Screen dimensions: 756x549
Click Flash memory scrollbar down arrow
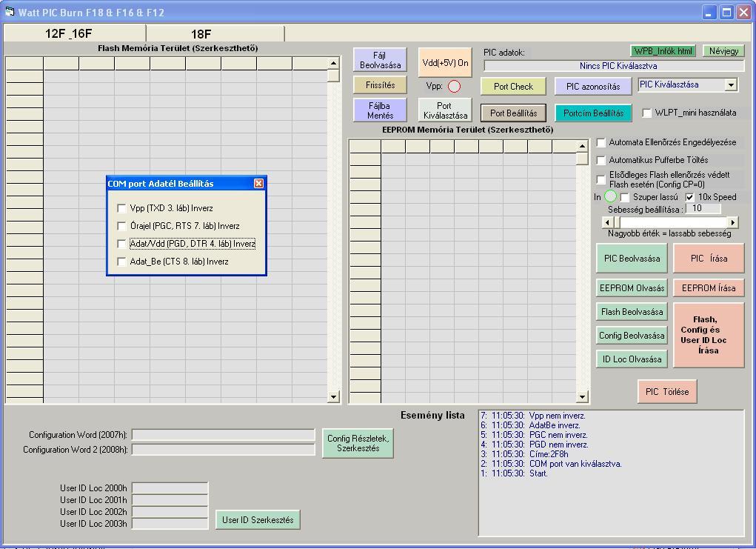click(333, 396)
